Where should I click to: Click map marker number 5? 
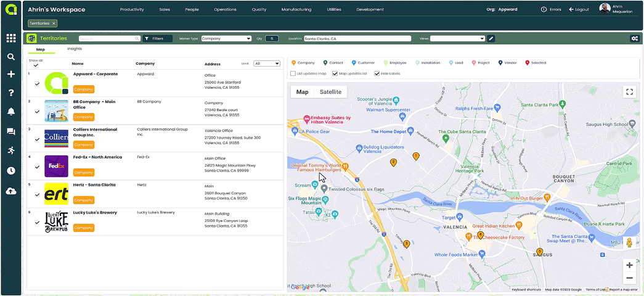(540, 251)
